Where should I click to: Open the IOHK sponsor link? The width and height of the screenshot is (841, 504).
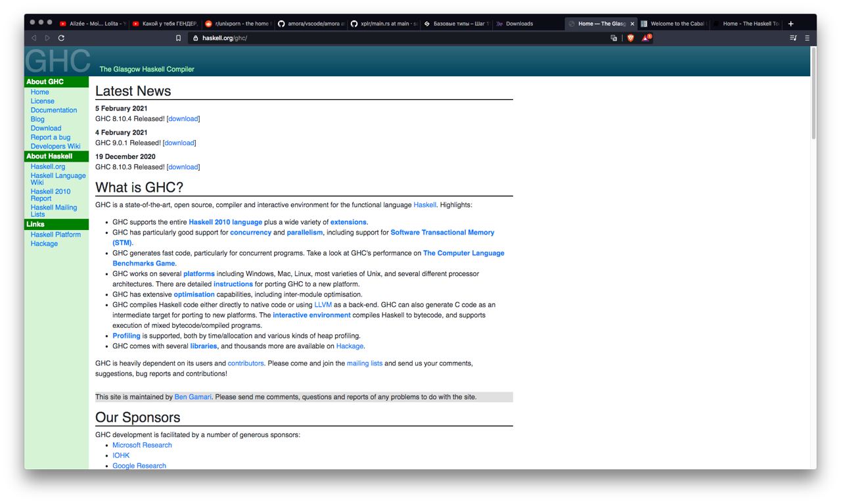(x=121, y=455)
